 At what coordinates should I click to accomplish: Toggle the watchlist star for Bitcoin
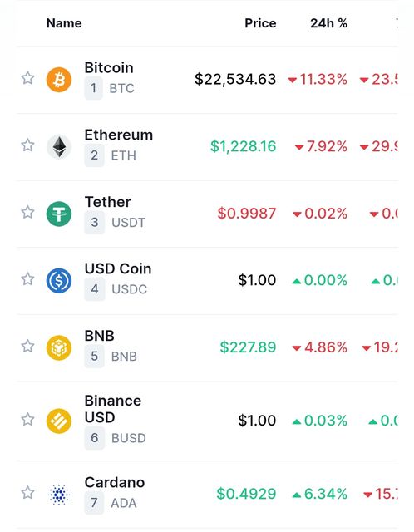27,78
